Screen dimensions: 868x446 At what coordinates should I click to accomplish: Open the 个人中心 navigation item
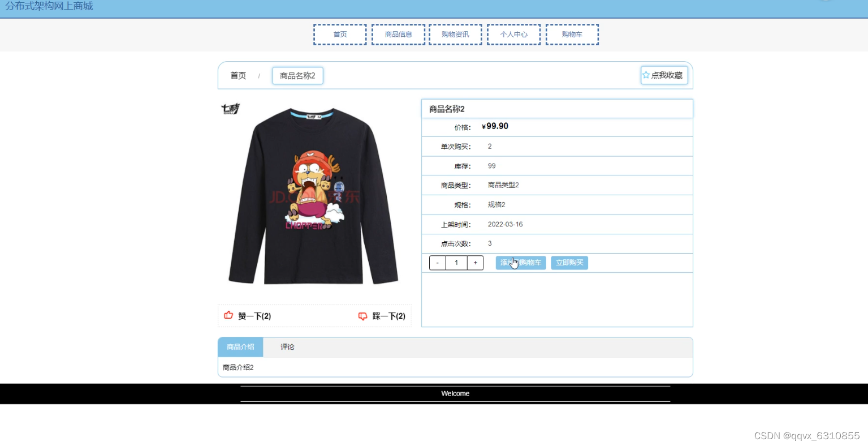[x=513, y=34]
